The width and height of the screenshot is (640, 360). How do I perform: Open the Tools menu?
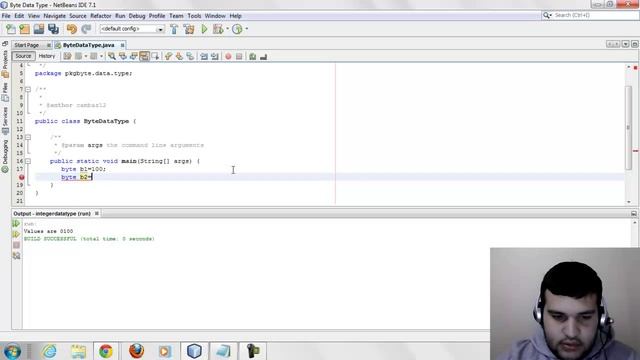coord(194,16)
